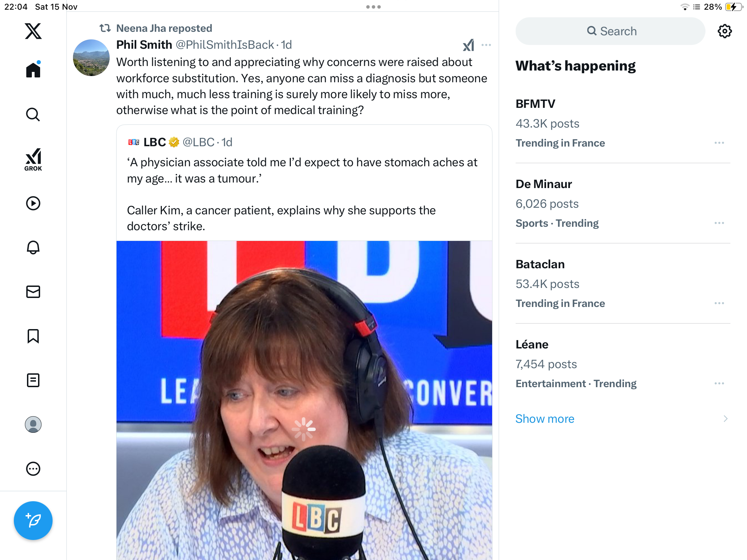Compose a new post button

pyautogui.click(x=33, y=521)
